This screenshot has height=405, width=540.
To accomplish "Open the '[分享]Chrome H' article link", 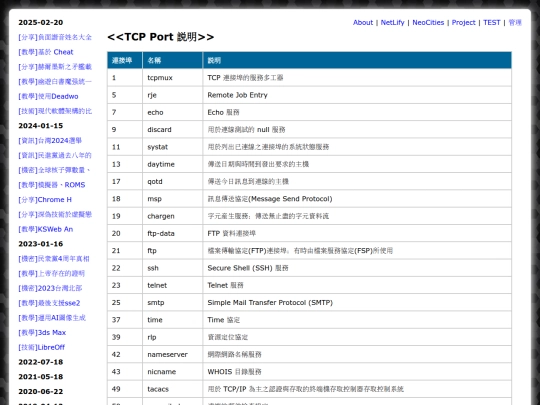I will pyautogui.click(x=45, y=200).
